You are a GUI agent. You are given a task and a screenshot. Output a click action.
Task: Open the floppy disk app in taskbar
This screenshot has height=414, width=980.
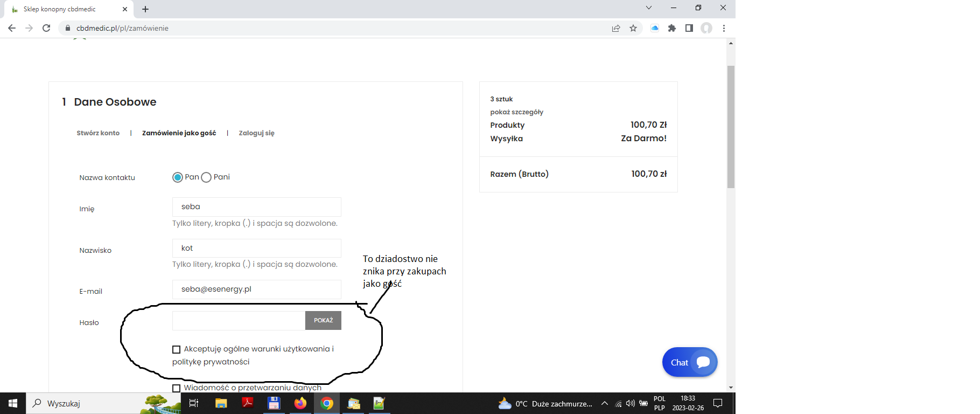point(274,403)
